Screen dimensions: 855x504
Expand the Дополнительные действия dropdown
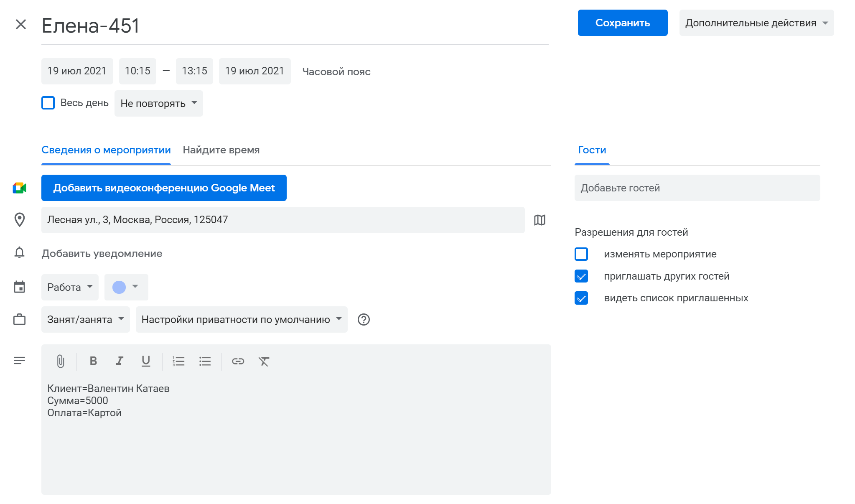(756, 23)
